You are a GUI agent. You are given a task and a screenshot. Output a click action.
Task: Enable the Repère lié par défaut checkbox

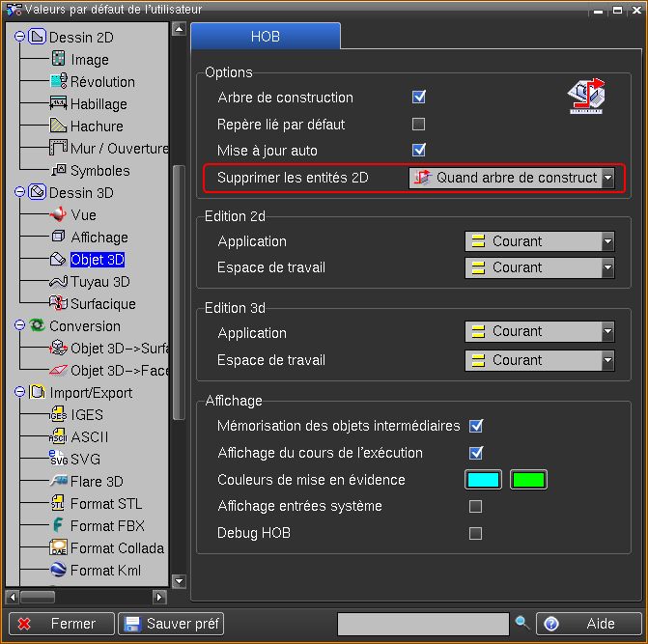click(x=419, y=124)
